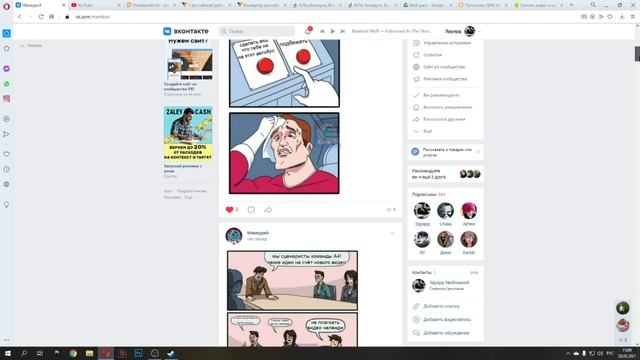Viewport: 640px width, 360px height.
Task: Reload the page
Action: 41,17
